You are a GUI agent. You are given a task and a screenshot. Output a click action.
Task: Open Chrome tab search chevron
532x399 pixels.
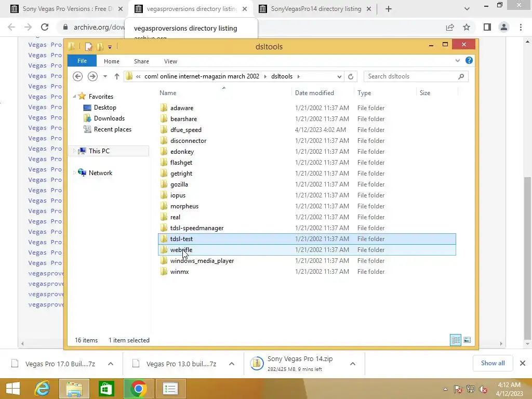click(467, 9)
